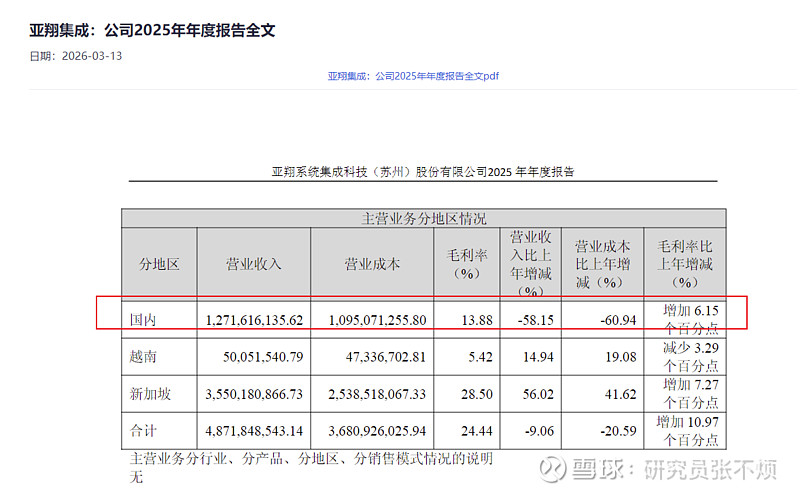Click the text 无 below the table note

coord(136,477)
